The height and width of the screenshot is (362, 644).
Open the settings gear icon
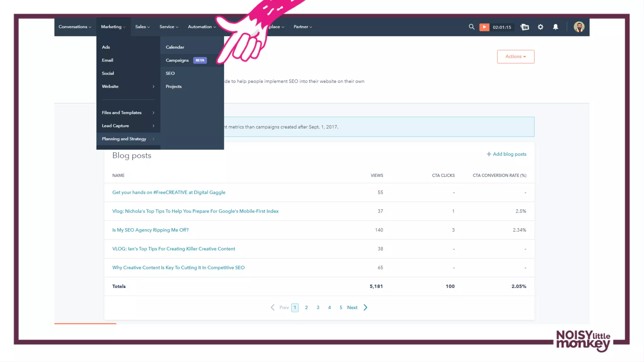[x=540, y=27]
